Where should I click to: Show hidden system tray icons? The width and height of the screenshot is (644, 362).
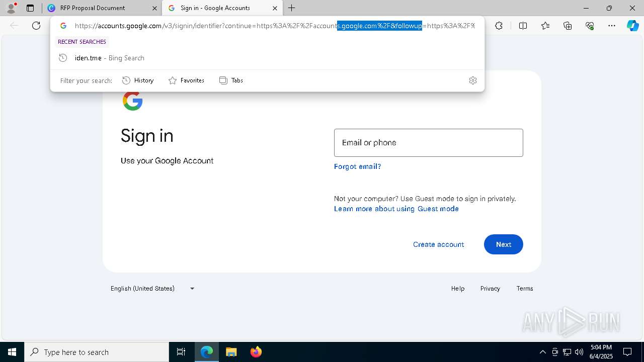click(542, 352)
